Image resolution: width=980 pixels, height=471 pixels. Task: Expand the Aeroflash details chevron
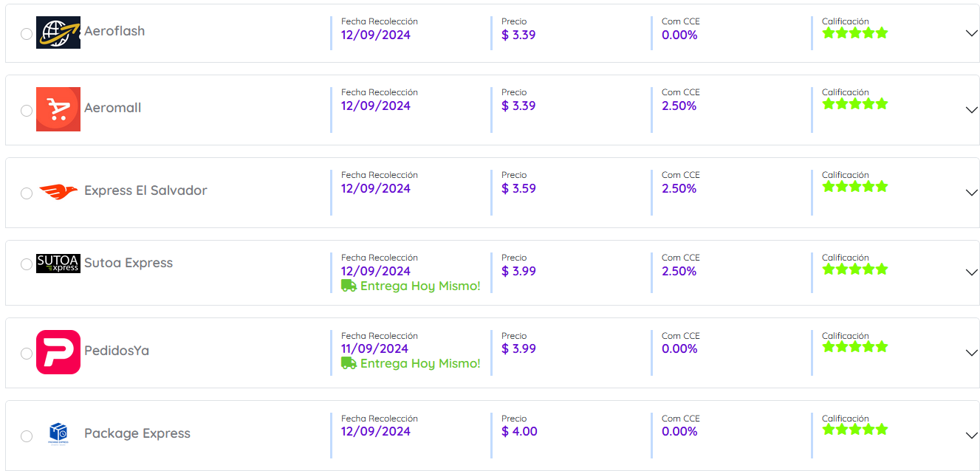[971, 33]
